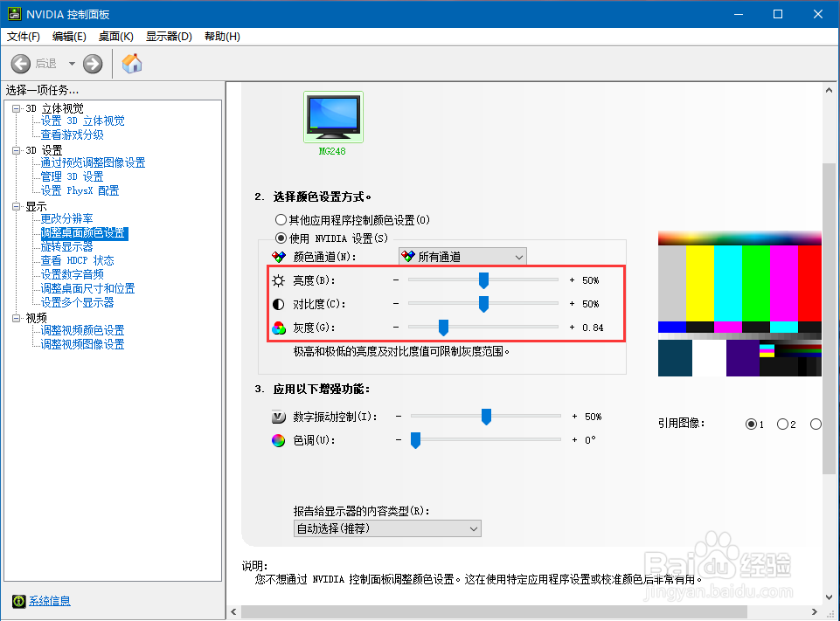
Task: Click the brightness sun icon
Action: tap(279, 280)
